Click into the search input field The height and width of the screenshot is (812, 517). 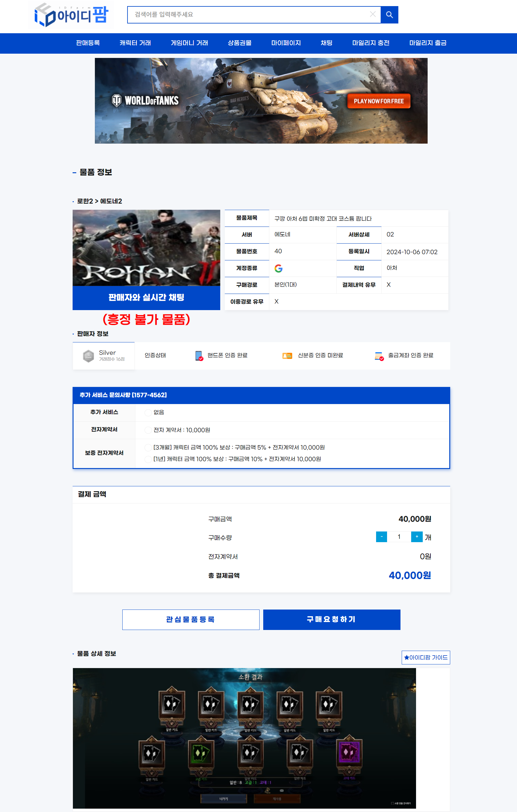tap(250, 15)
